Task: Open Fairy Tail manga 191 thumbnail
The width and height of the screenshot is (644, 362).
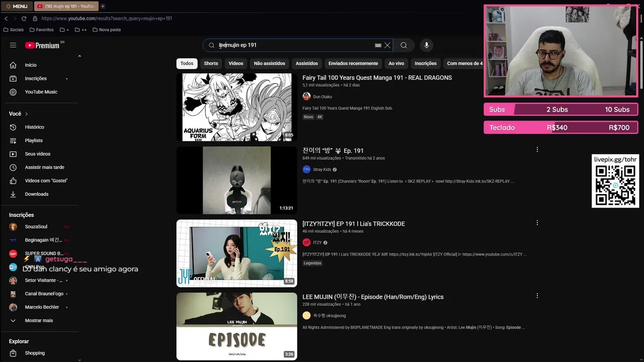Action: (x=236, y=107)
